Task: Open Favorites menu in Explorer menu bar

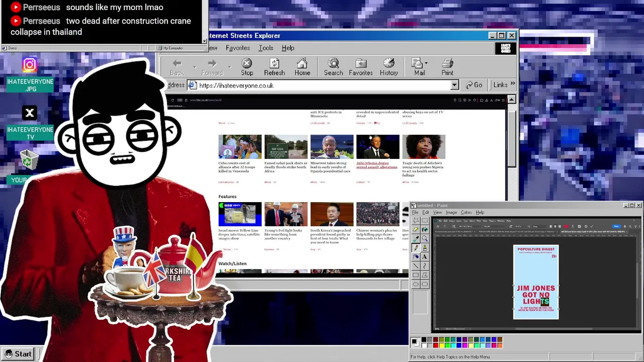Action: click(237, 48)
